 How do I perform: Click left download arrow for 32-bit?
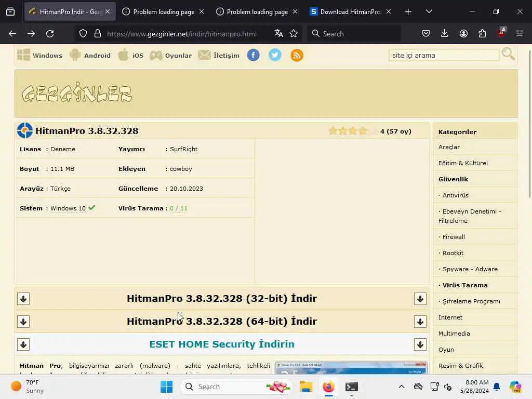tap(23, 299)
